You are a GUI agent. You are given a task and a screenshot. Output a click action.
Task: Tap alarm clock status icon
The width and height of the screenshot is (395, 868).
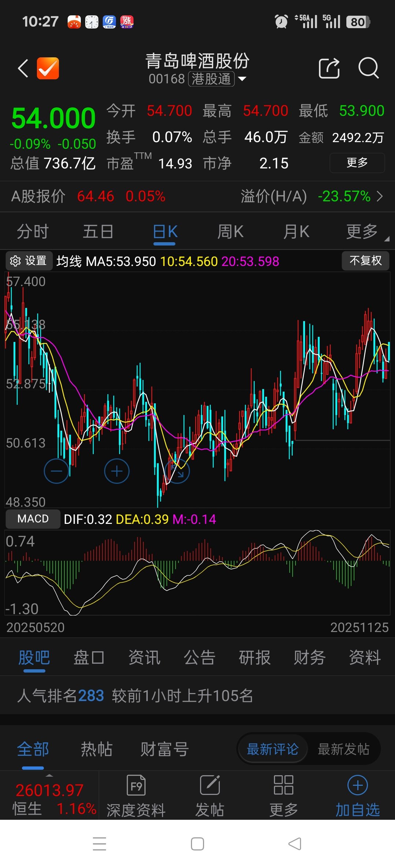[281, 22]
